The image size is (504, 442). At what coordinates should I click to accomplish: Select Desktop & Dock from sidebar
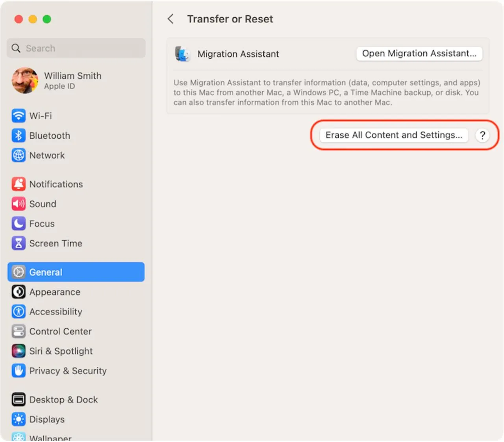click(63, 399)
